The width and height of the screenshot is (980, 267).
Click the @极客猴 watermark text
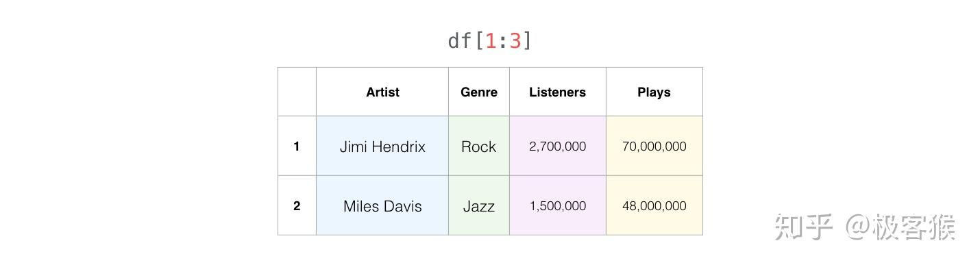pos(900,227)
